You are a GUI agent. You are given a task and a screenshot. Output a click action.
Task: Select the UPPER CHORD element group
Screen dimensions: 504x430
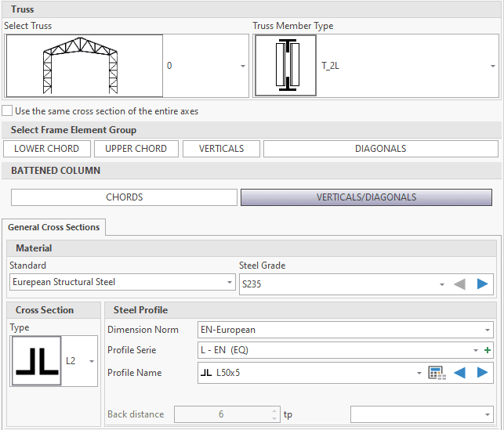(x=136, y=149)
